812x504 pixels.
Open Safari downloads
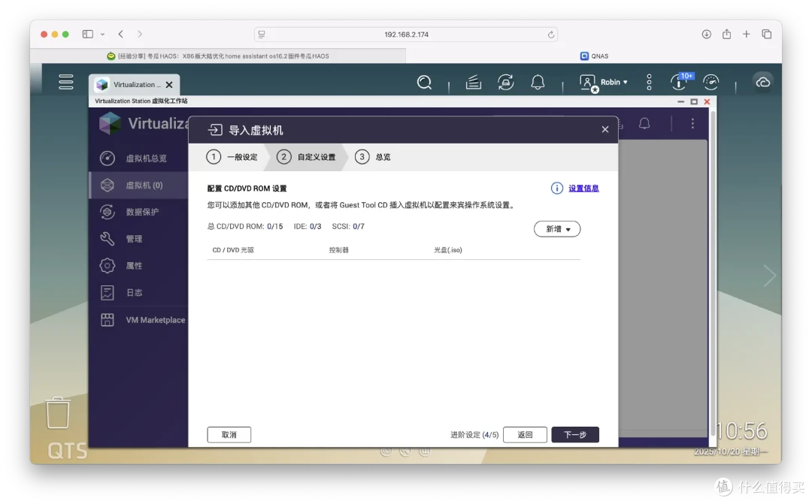point(706,34)
